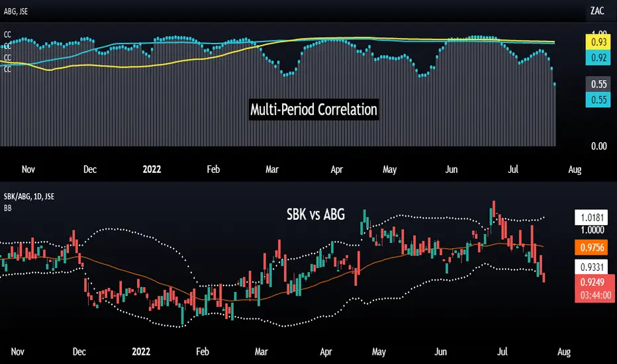Click the Multi-Period Correlation text annotation

click(314, 109)
